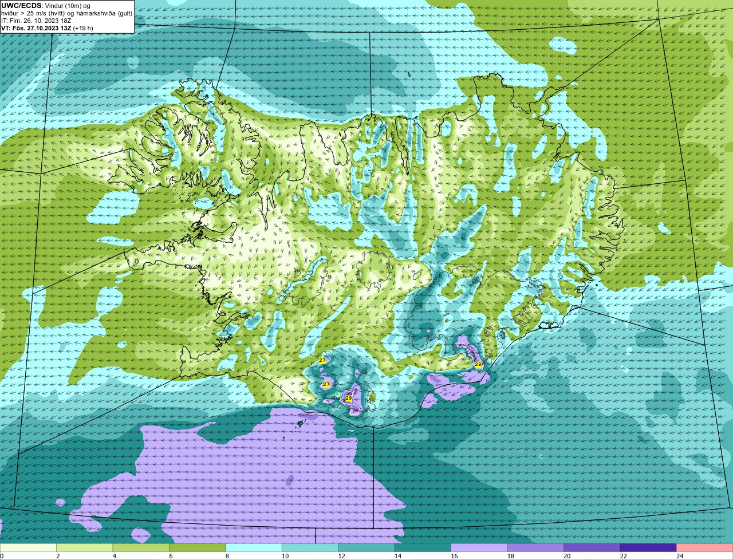Click the 12–14 m/s teal legend swatch
This screenshot has height=560, width=733.
click(x=366, y=548)
